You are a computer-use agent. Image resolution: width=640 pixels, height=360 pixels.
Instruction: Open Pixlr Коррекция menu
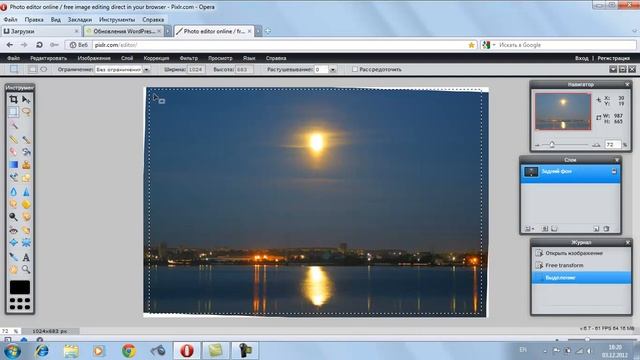pos(156,58)
